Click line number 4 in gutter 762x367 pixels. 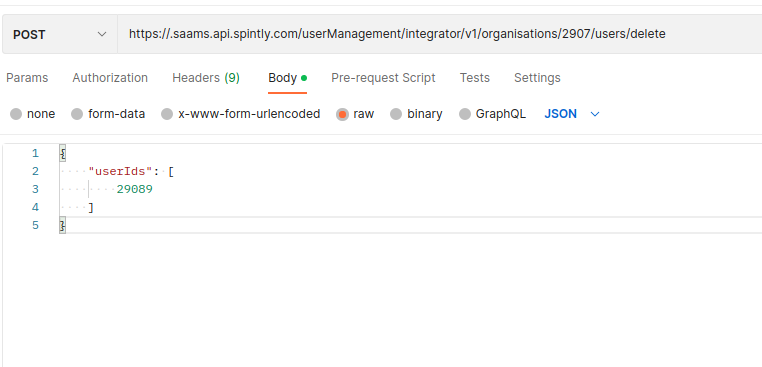pos(35,208)
